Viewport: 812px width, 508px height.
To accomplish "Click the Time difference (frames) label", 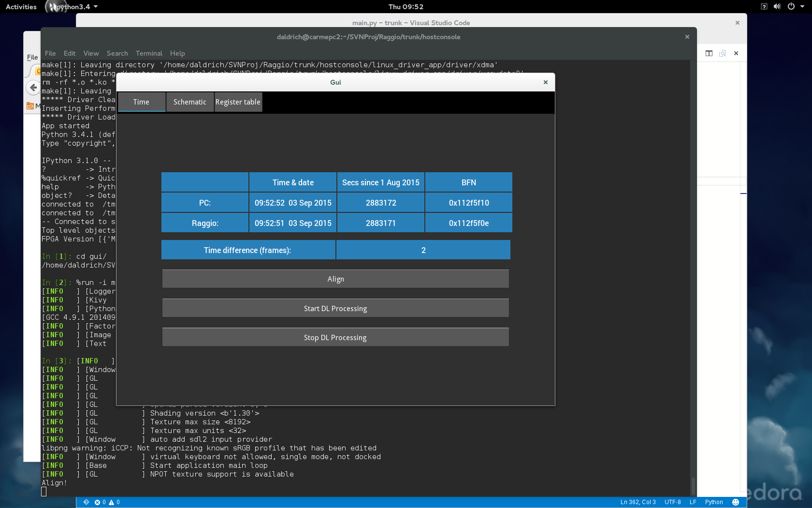I will [248, 250].
